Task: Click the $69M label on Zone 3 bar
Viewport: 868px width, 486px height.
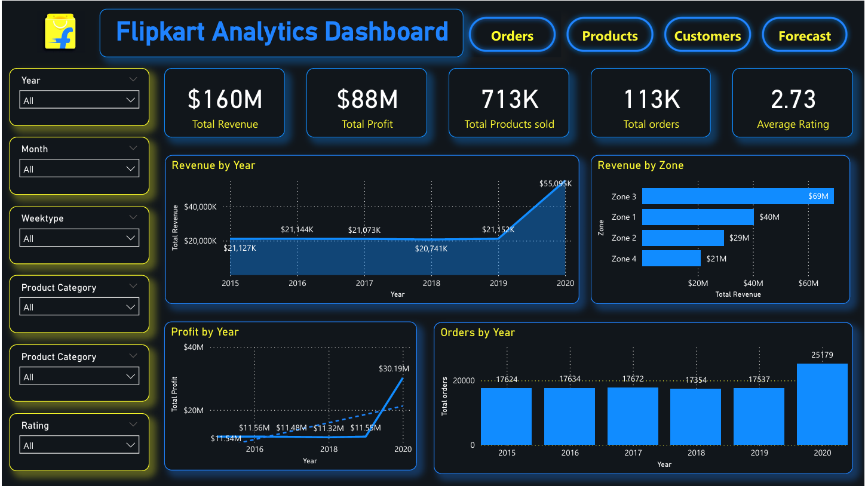Action: point(818,196)
